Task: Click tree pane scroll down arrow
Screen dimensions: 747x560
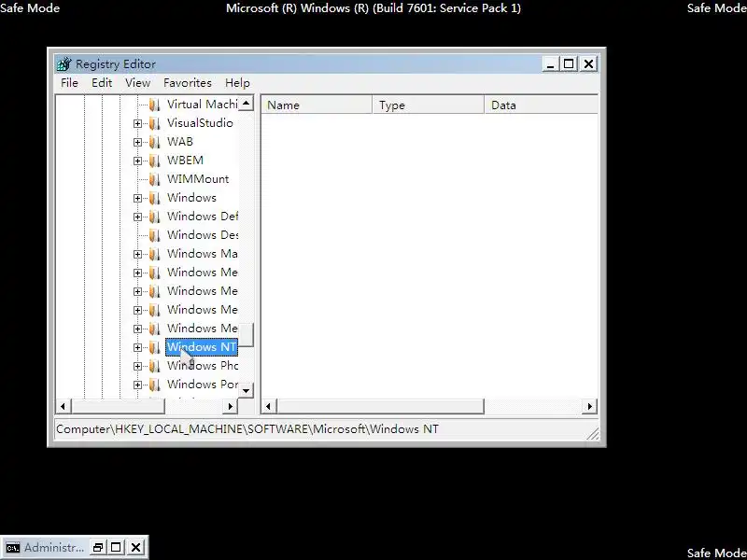Action: pyautogui.click(x=246, y=391)
